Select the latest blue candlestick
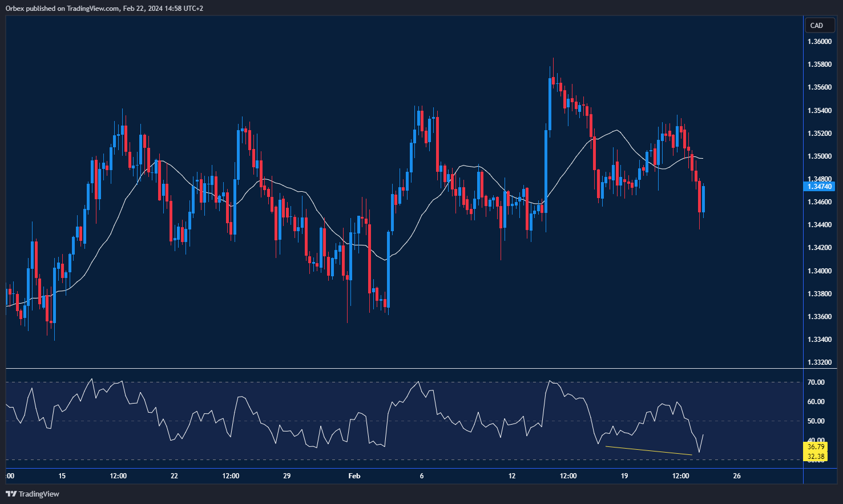The image size is (843, 504). [703, 199]
